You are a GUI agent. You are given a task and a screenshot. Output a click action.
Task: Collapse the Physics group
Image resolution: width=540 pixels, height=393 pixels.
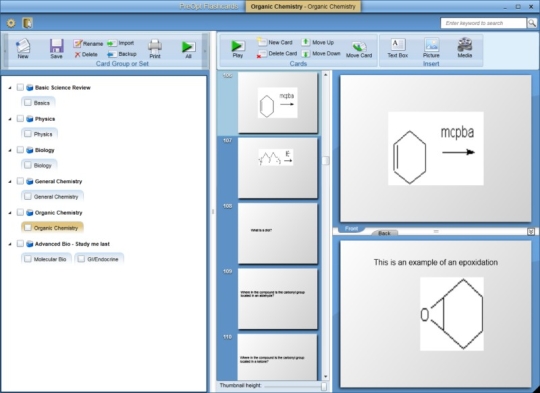point(10,119)
